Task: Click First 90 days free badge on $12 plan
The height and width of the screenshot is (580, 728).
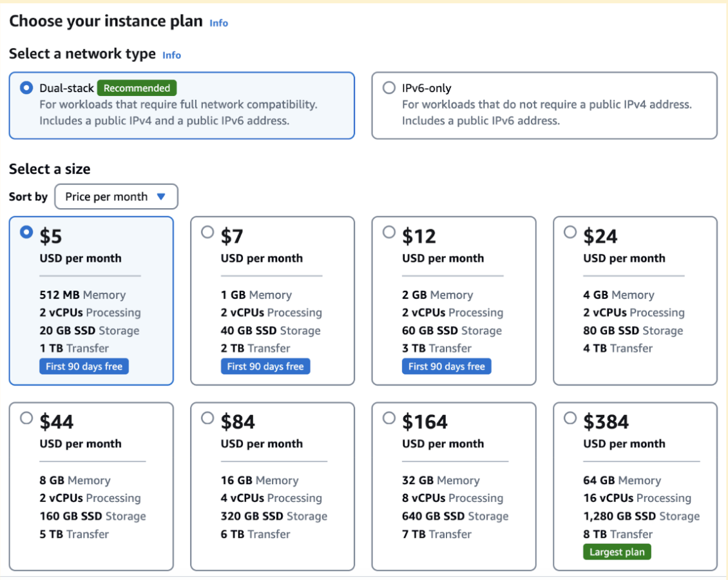Action: (x=446, y=367)
